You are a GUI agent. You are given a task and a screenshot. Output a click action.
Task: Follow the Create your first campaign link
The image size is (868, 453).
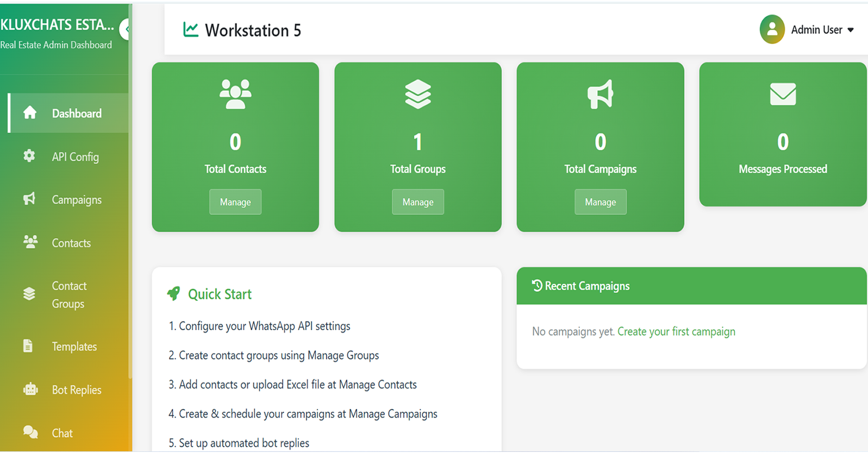(676, 331)
